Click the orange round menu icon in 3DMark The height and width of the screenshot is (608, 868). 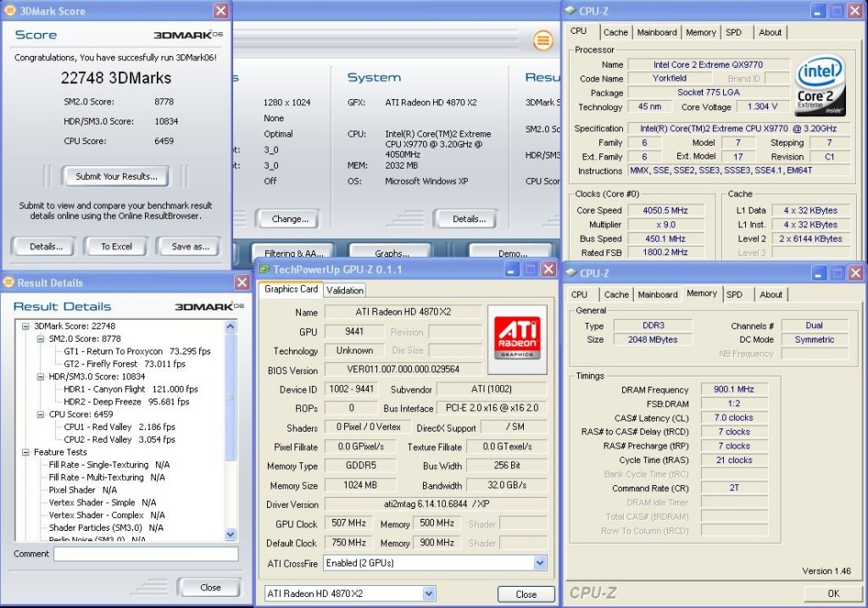(543, 40)
